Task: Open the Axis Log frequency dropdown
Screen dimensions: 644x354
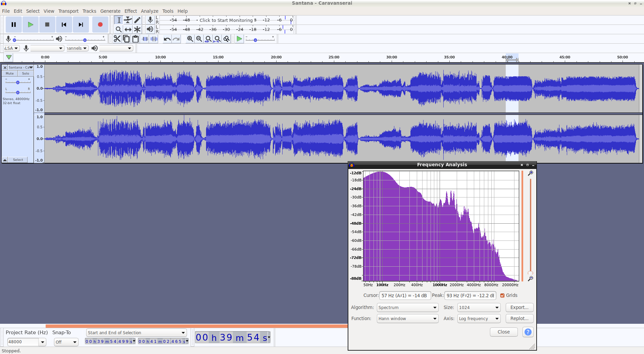Action: click(479, 318)
